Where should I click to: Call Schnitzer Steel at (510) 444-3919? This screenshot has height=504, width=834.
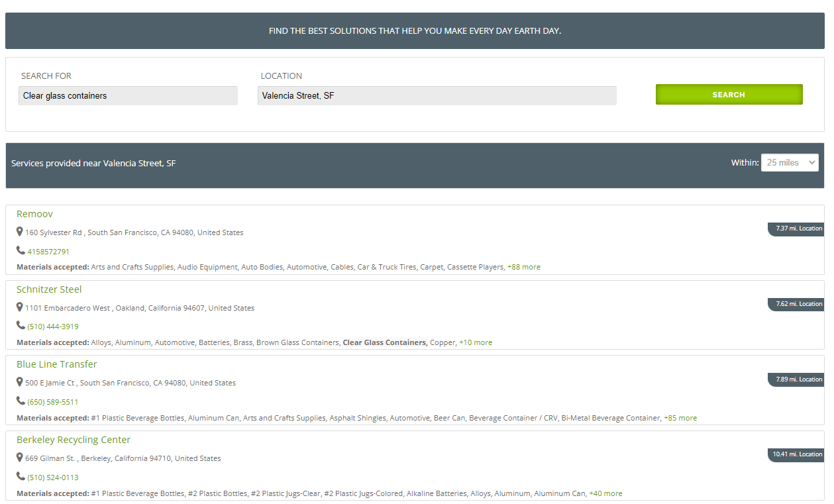tap(53, 327)
